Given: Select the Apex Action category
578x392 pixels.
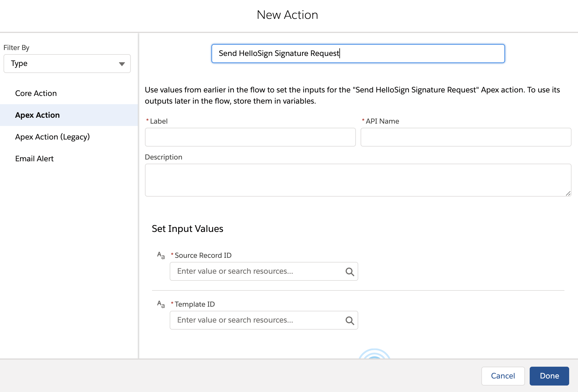Looking at the screenshot, I should click(x=37, y=115).
